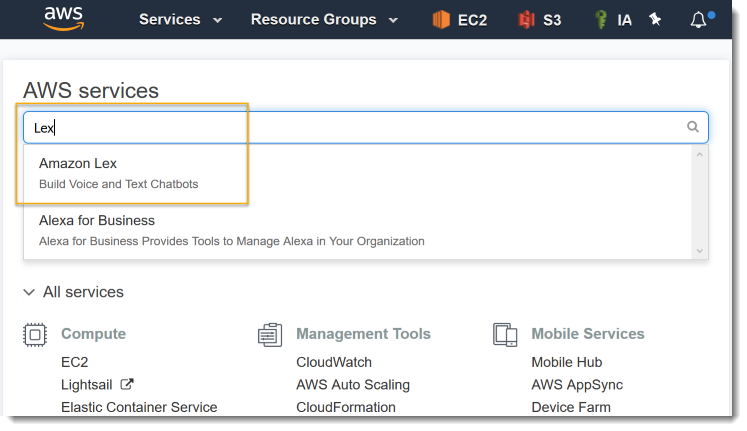Open the Services menu
Viewport: 747px width, 431px height.
click(x=170, y=20)
